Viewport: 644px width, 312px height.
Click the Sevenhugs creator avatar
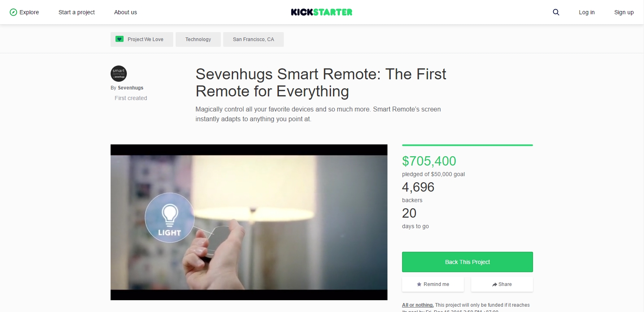coord(119,74)
